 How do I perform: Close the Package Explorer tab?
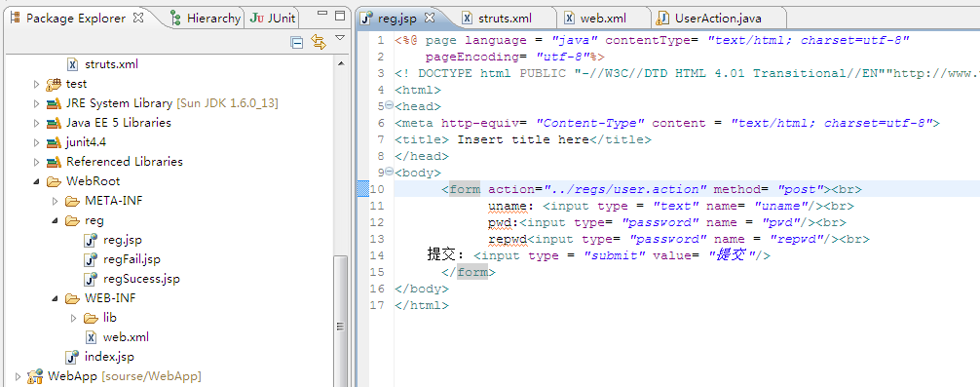138,18
